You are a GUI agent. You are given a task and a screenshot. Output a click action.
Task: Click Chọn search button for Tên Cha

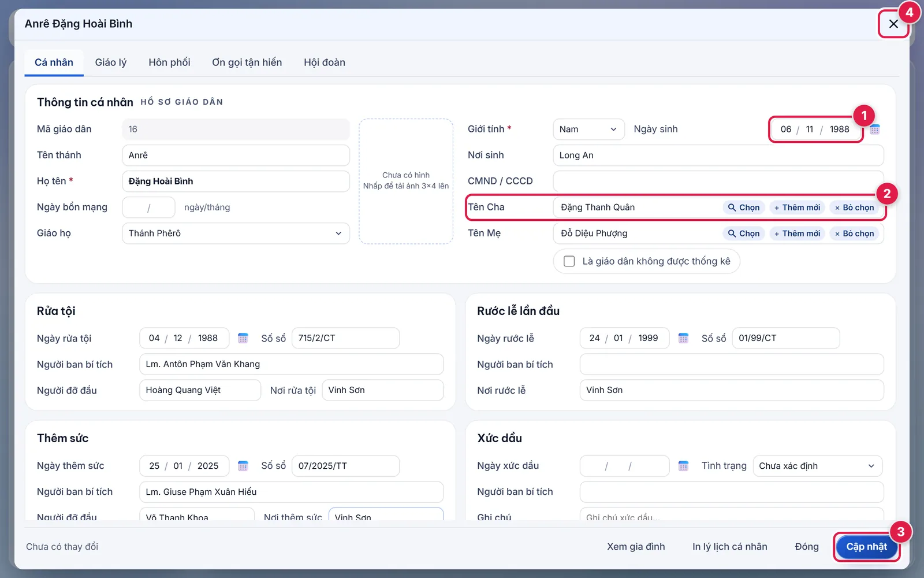(x=744, y=208)
